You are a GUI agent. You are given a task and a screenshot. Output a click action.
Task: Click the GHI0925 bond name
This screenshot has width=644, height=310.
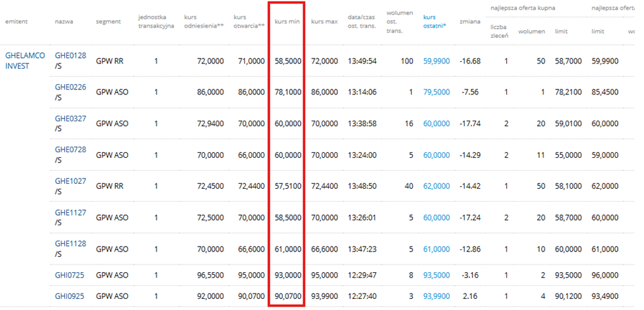pos(69,296)
